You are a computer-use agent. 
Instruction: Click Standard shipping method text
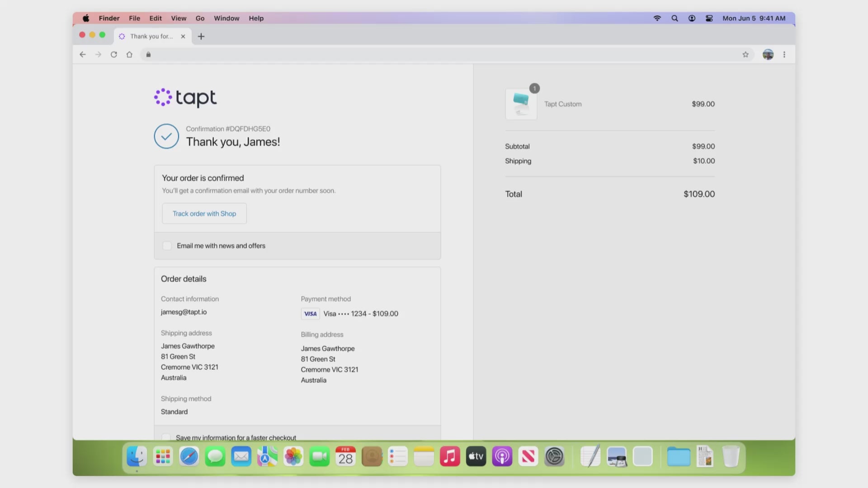[174, 412]
